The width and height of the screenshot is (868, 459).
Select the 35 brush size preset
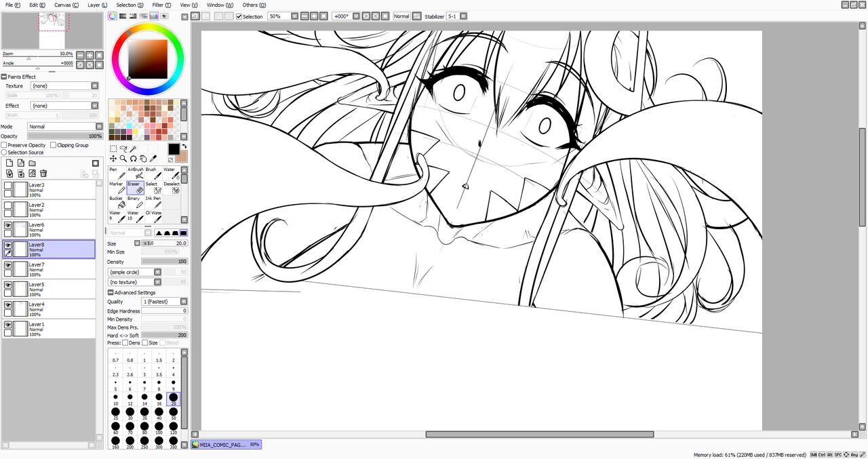coord(144,413)
